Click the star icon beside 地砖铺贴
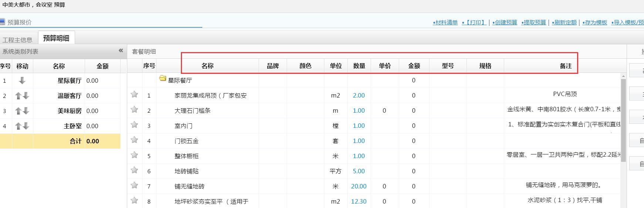This screenshot has width=644, height=208. [x=134, y=170]
